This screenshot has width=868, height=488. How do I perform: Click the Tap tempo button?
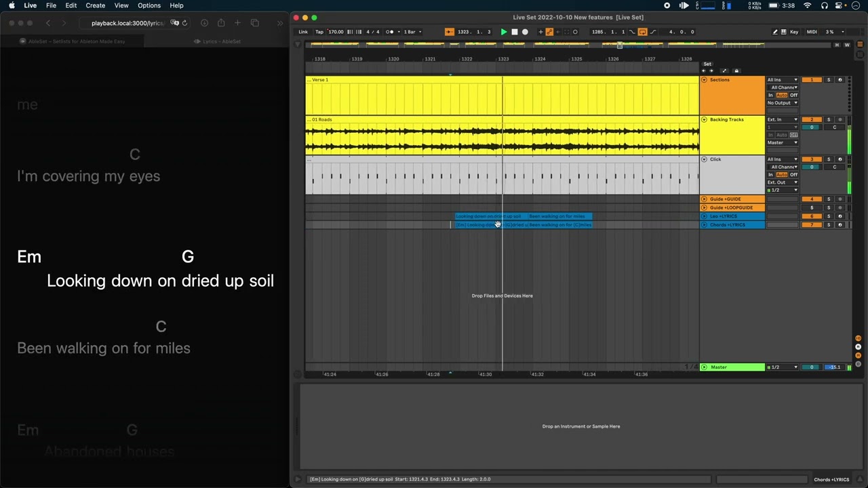(x=319, y=32)
